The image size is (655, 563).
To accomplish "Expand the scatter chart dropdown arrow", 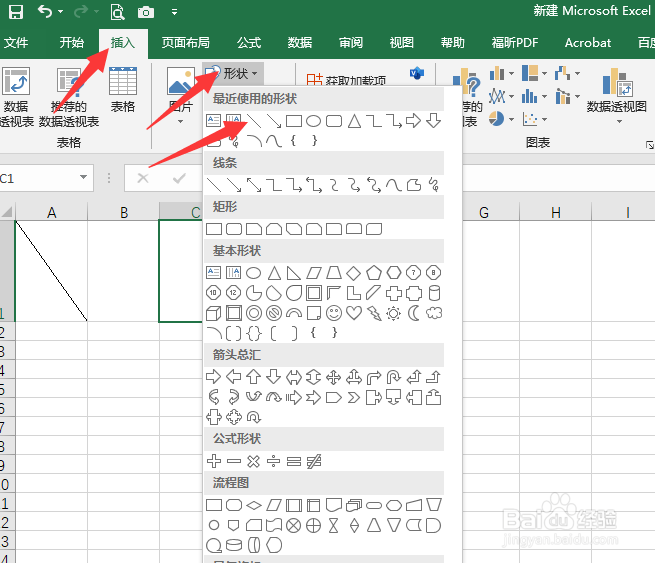I will [x=544, y=120].
